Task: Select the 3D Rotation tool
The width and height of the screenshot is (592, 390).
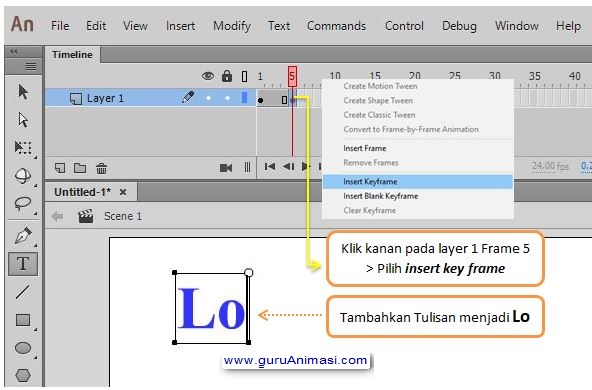Action: pyautogui.click(x=23, y=176)
